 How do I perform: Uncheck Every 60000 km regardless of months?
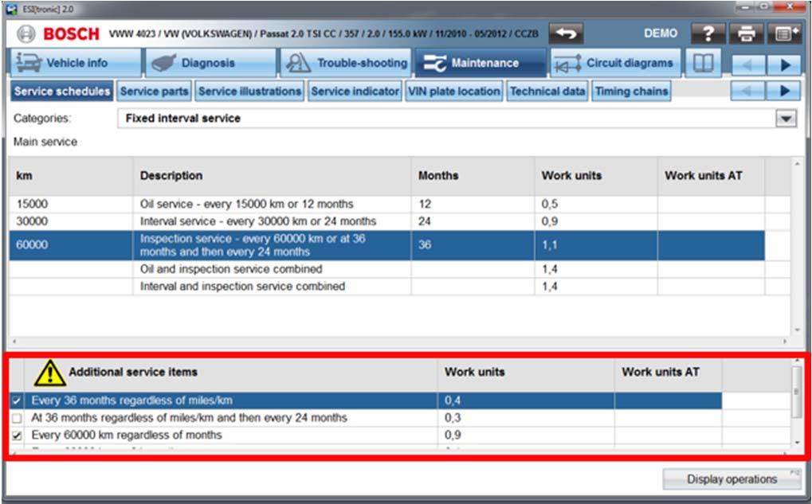(17, 436)
